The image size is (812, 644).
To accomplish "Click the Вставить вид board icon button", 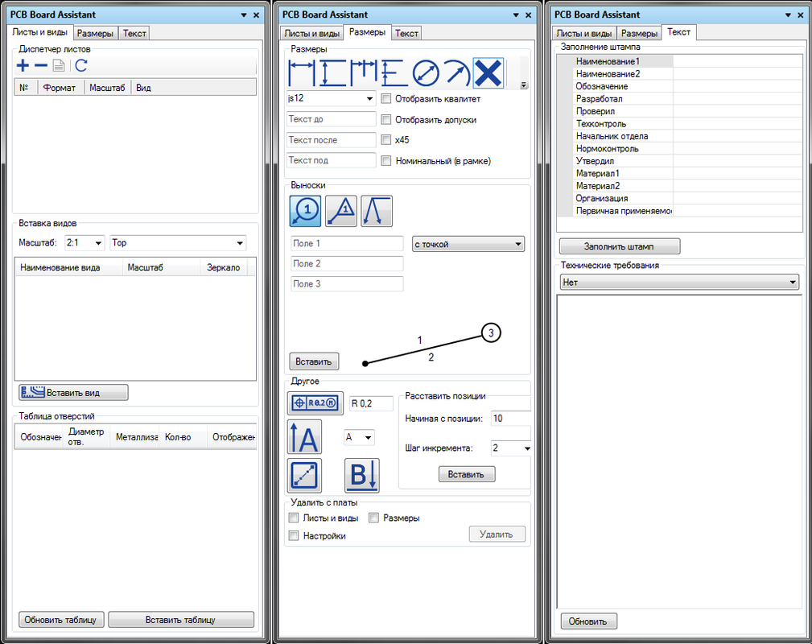I will click(x=73, y=392).
